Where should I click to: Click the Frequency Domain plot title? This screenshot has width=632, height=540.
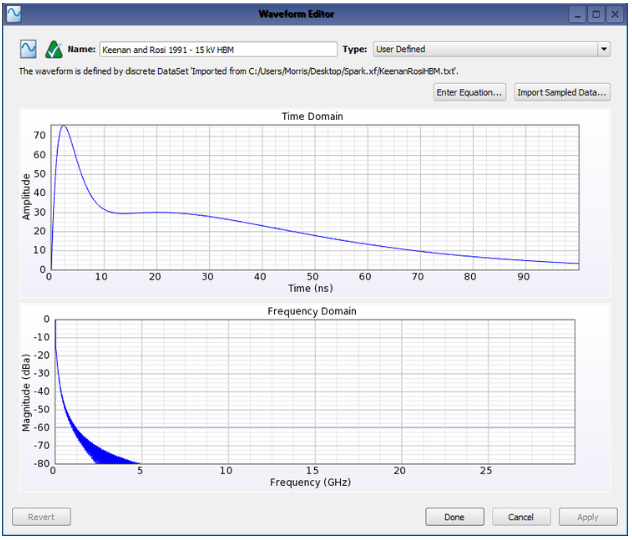click(x=312, y=311)
